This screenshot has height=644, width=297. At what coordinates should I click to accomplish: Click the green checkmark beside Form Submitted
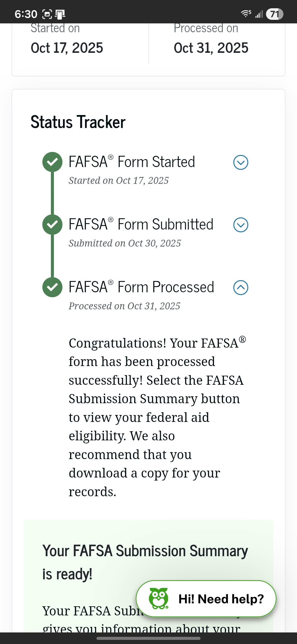[x=52, y=225]
